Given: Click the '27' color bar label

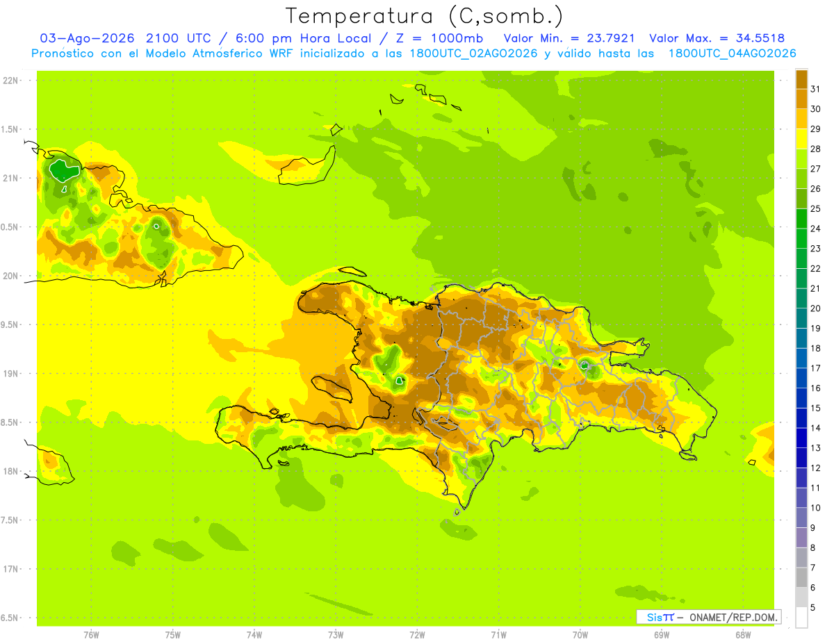Looking at the screenshot, I should (817, 169).
